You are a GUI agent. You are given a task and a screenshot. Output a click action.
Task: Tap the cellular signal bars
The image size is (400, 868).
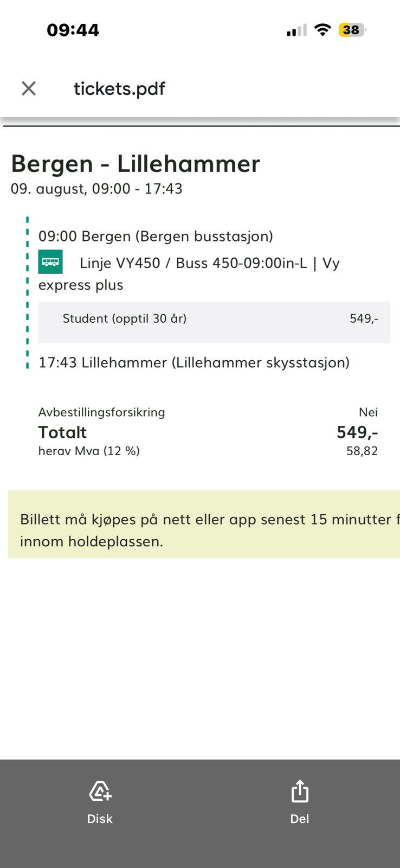[x=296, y=30]
